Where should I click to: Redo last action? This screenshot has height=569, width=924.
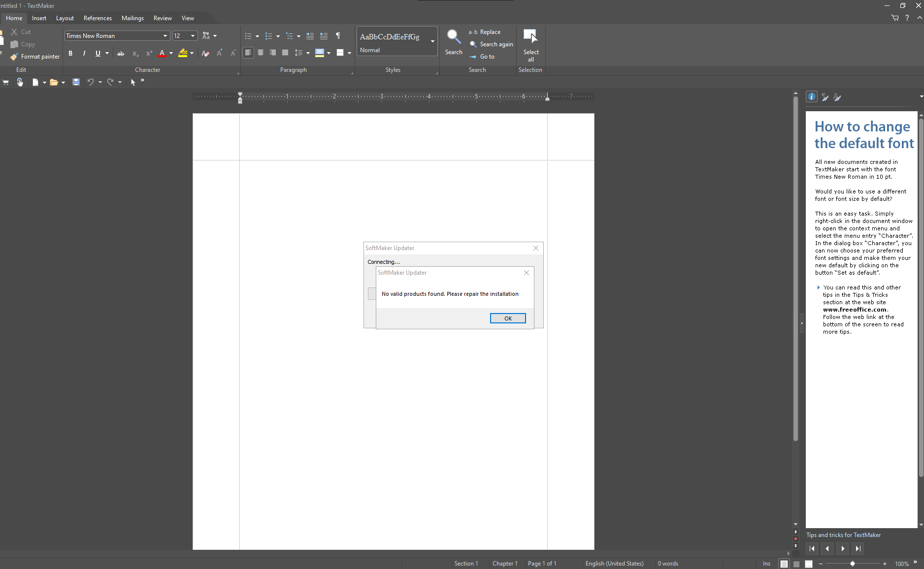coord(110,82)
